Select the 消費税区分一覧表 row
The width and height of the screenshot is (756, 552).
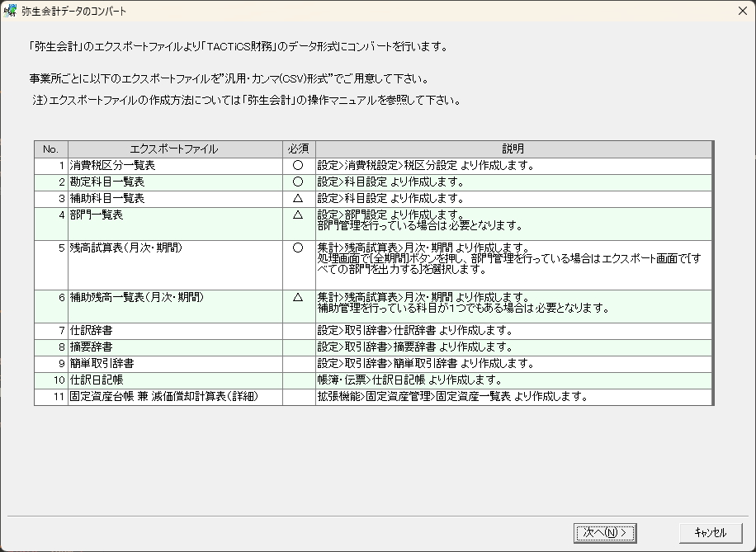373,166
